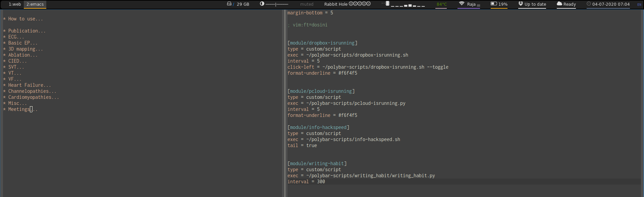This screenshot has height=197, width=644.
Task: Click the WiFi signal icon
Action: (462, 4)
